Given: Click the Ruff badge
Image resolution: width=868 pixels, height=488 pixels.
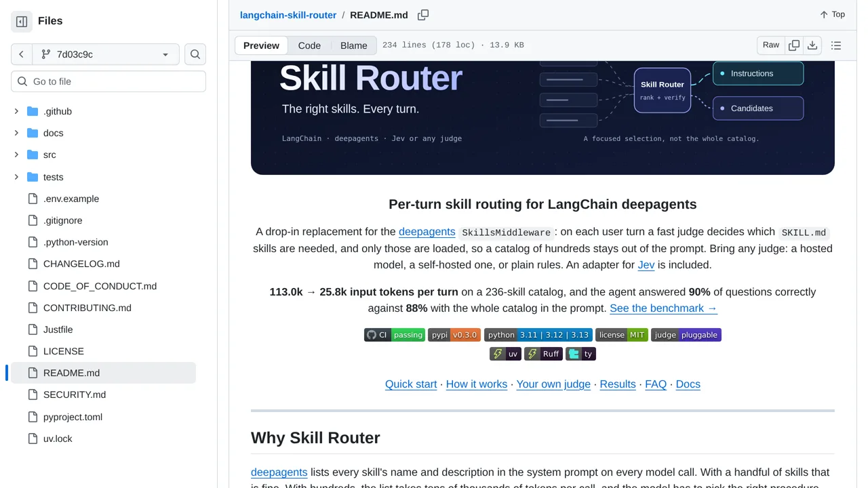Looking at the screenshot, I should click(x=544, y=354).
